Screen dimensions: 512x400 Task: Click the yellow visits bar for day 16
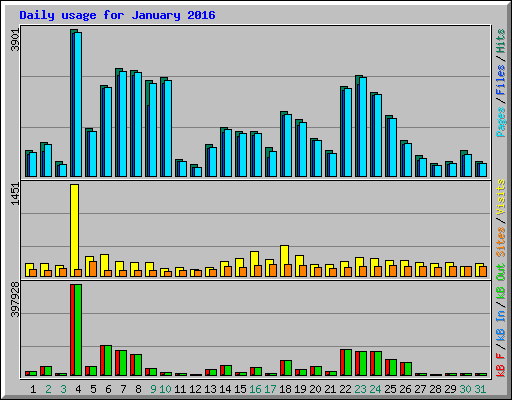(x=255, y=264)
